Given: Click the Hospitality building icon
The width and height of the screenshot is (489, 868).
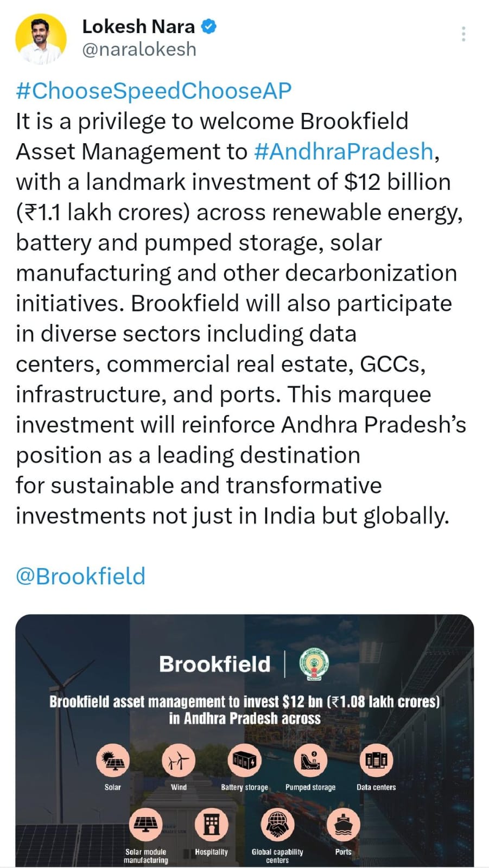Looking at the screenshot, I should coord(211,825).
